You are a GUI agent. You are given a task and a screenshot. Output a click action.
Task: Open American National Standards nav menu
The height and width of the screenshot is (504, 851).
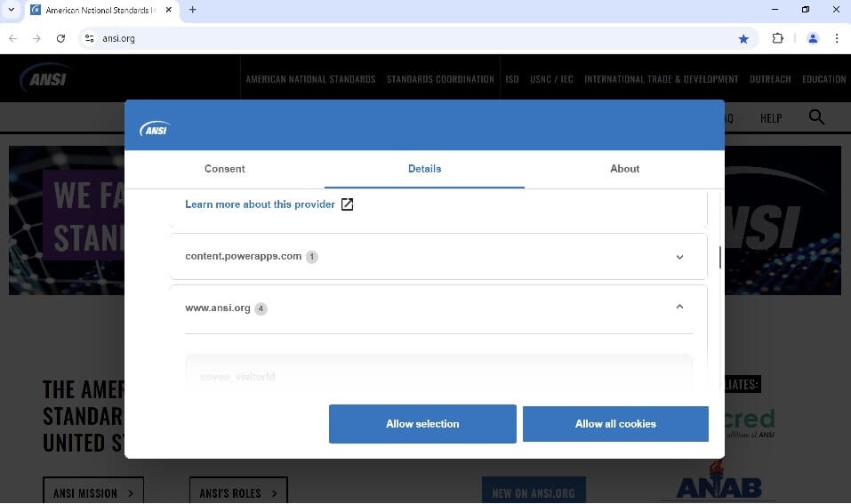[310, 79]
